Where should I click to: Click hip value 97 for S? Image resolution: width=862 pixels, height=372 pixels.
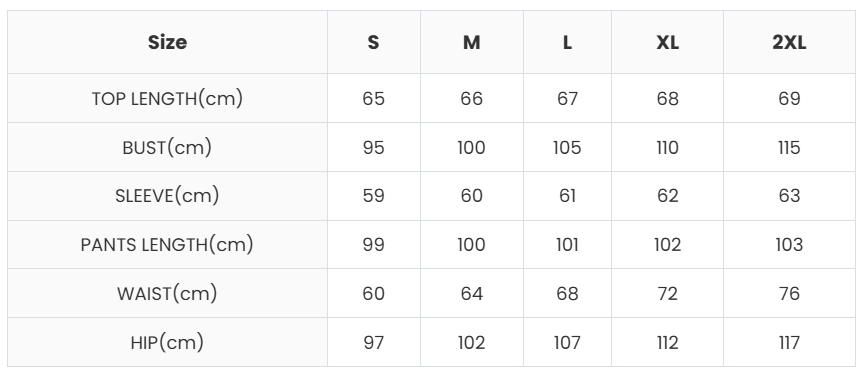tap(373, 342)
